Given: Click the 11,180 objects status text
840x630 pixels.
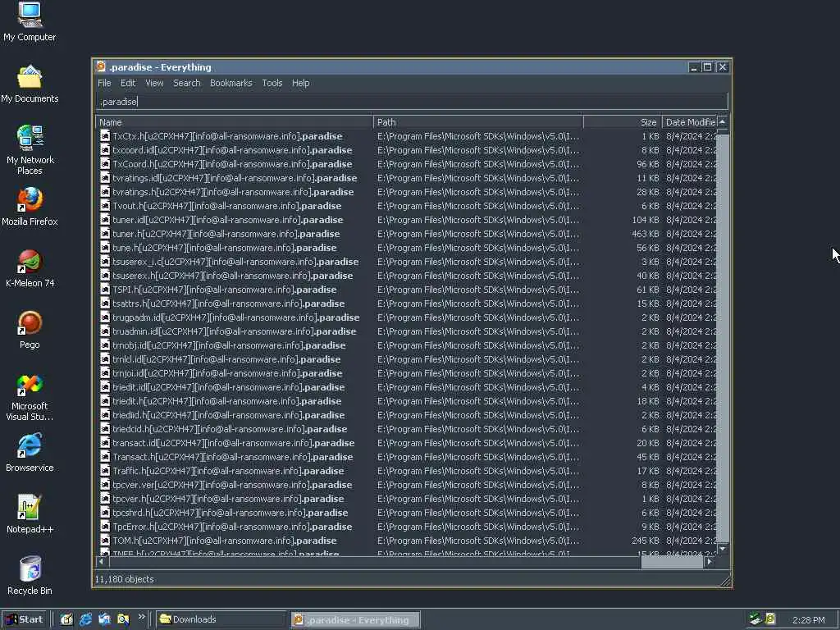Looking at the screenshot, I should click(125, 579).
